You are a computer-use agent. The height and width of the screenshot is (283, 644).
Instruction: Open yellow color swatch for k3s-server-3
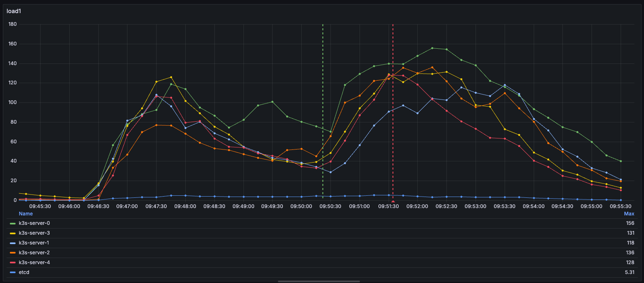click(x=13, y=233)
